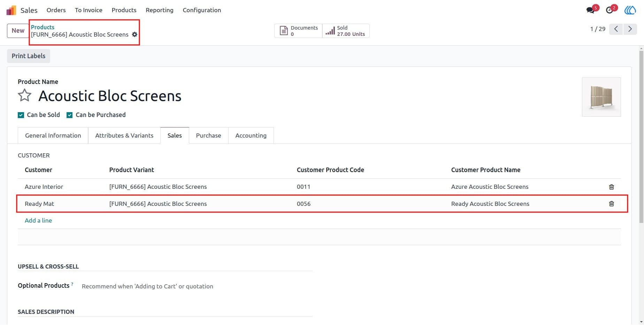The image size is (644, 325).
Task: Open the Reporting menu
Action: click(160, 10)
